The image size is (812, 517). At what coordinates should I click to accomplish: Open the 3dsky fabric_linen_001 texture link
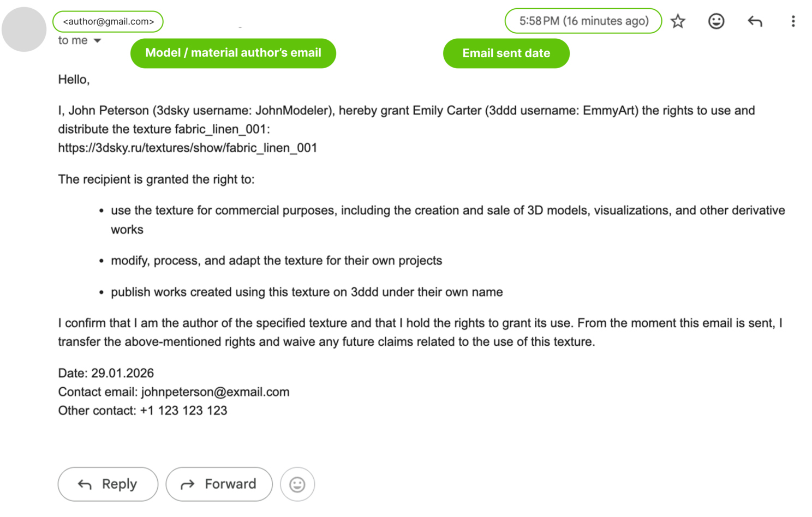pos(188,148)
